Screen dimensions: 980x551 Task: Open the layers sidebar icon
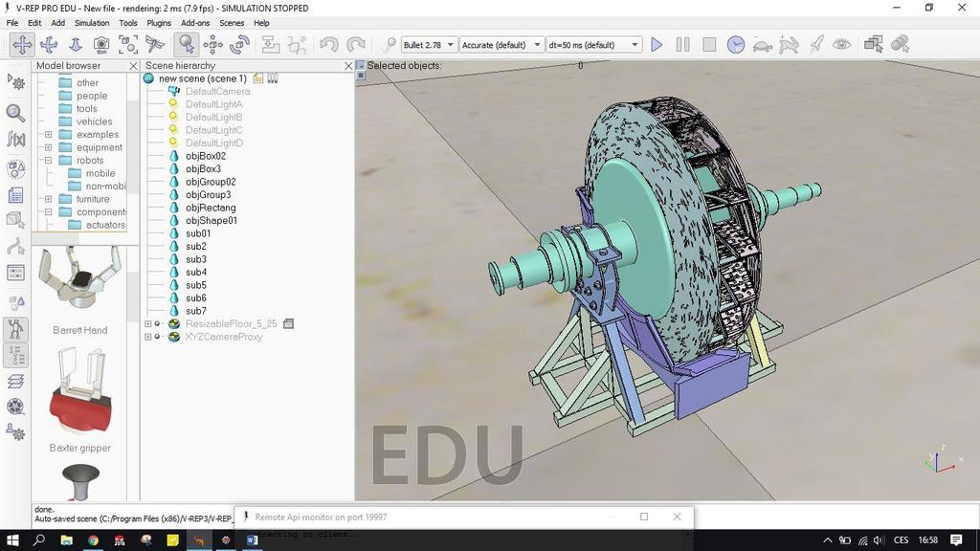pyautogui.click(x=15, y=381)
